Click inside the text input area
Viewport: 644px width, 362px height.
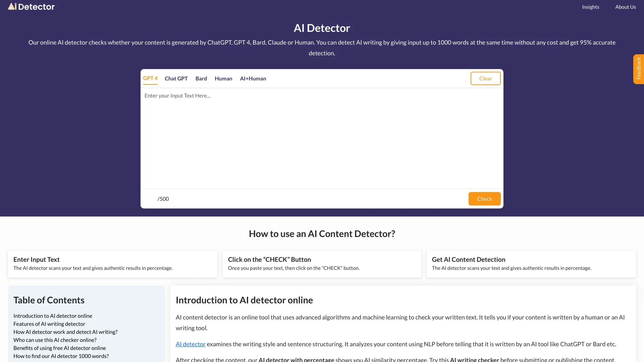coord(322,134)
